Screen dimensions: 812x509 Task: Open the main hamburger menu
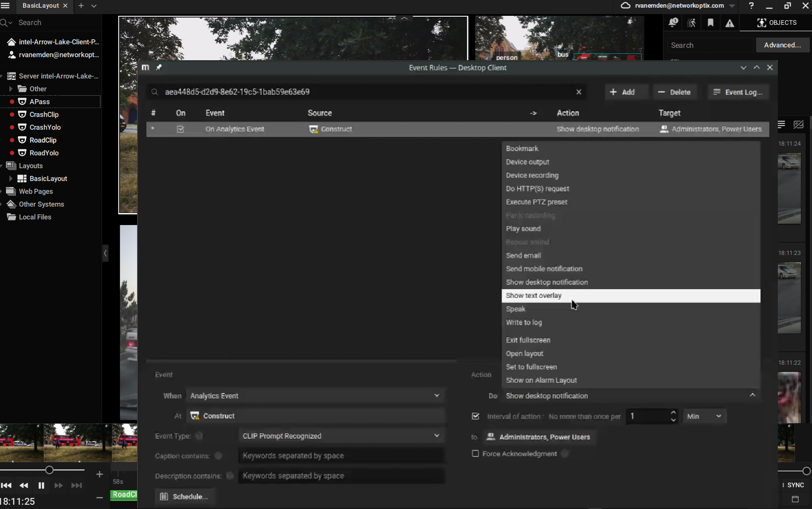pos(6,6)
